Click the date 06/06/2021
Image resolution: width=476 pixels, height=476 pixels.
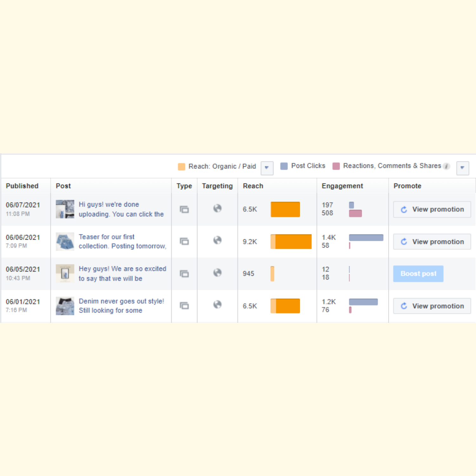23,237
